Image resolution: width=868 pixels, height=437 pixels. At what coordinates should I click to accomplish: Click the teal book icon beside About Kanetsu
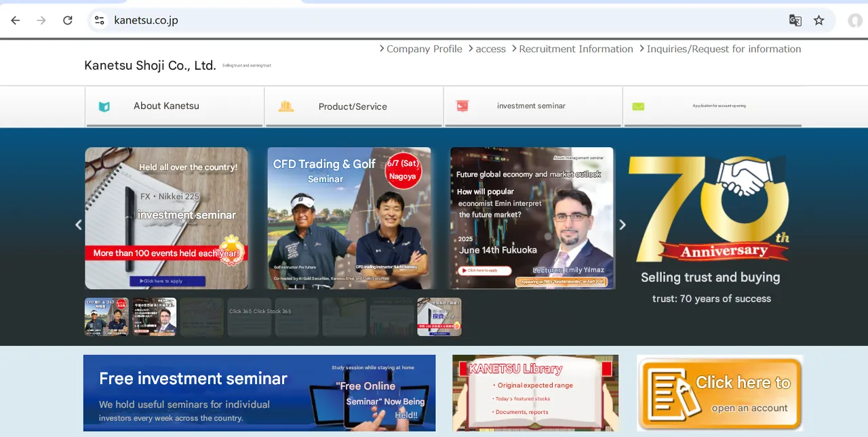pyautogui.click(x=104, y=106)
